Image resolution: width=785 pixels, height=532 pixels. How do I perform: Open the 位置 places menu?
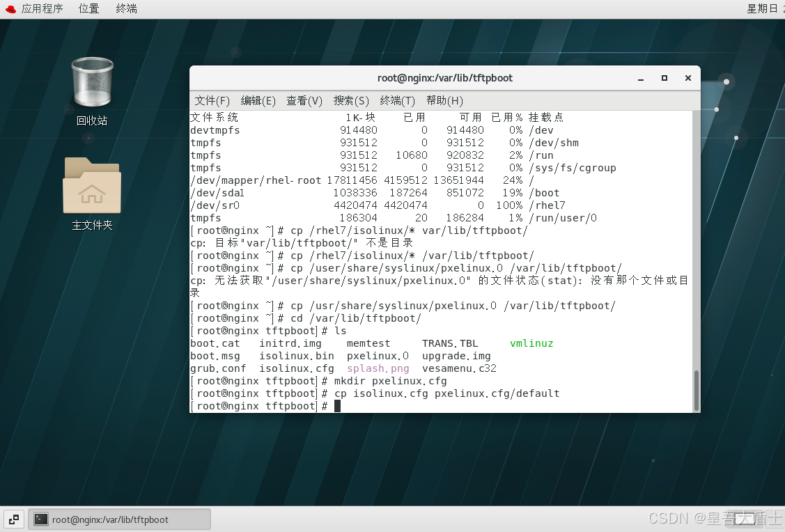point(89,8)
